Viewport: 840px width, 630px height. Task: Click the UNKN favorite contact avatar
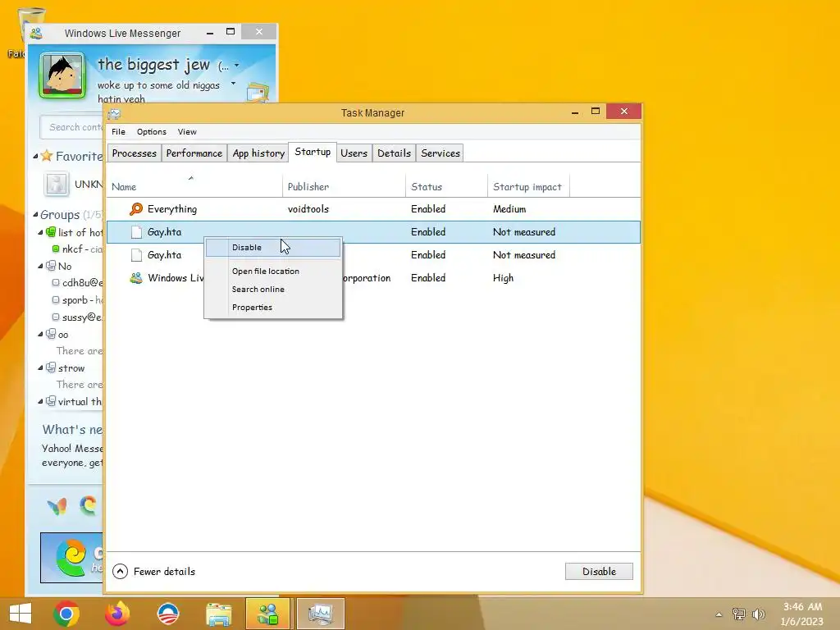click(56, 184)
